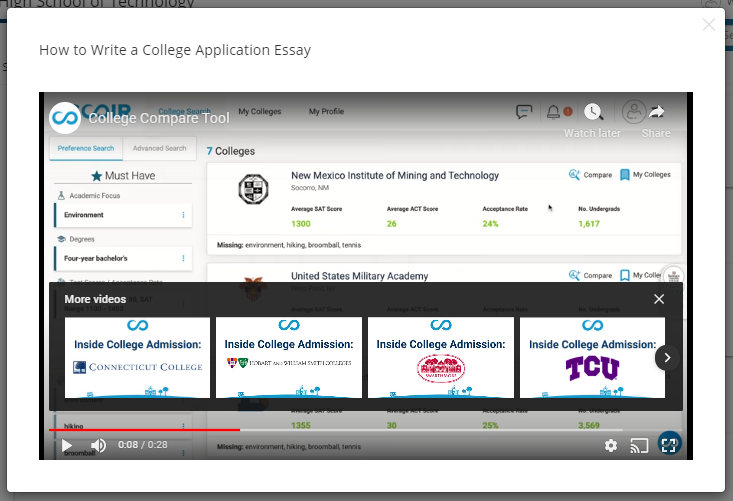The width and height of the screenshot is (733, 501).
Task: Click the Watch later clock icon
Action: [x=593, y=112]
